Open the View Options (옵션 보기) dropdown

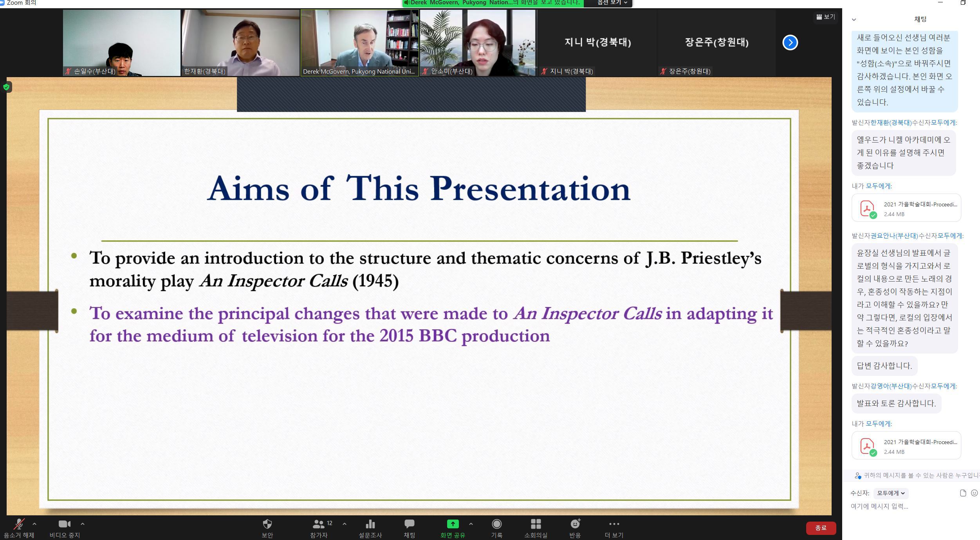coord(612,3)
